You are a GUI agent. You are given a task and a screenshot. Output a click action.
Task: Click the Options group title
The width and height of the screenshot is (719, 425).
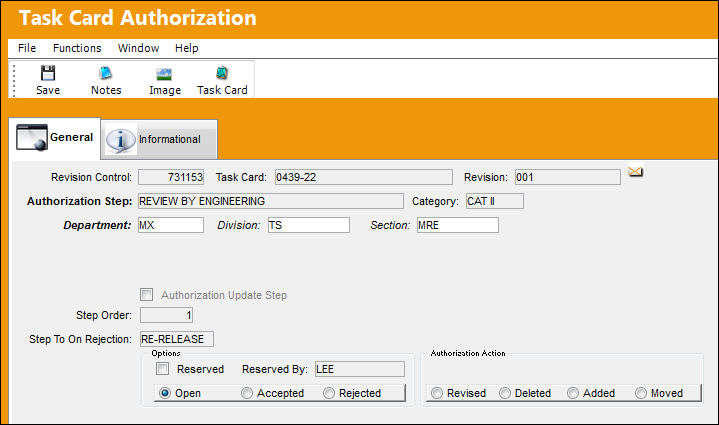[166, 353]
